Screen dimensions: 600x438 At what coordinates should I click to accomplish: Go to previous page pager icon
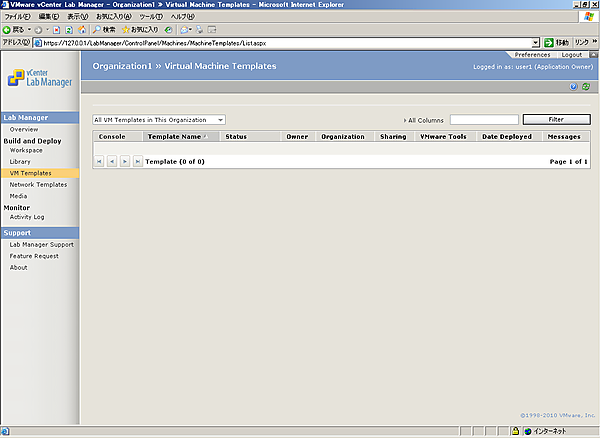point(112,161)
